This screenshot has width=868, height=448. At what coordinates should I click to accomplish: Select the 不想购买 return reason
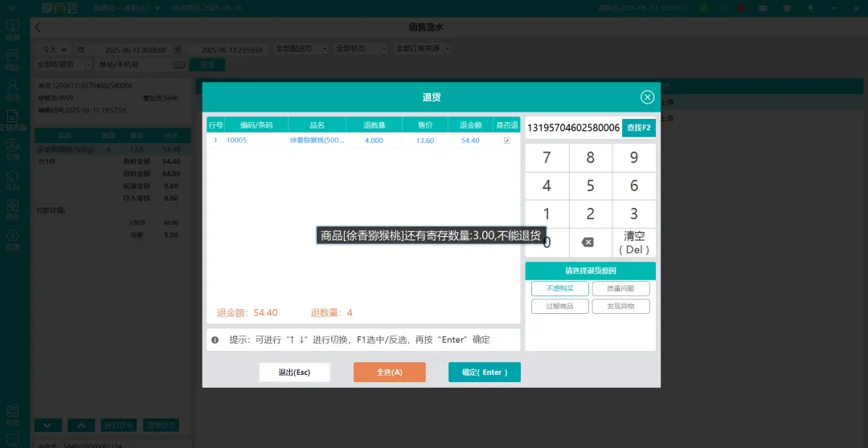(559, 288)
